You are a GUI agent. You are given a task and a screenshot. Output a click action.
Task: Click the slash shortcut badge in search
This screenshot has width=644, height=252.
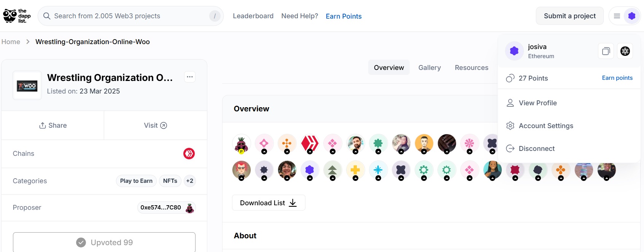(215, 16)
